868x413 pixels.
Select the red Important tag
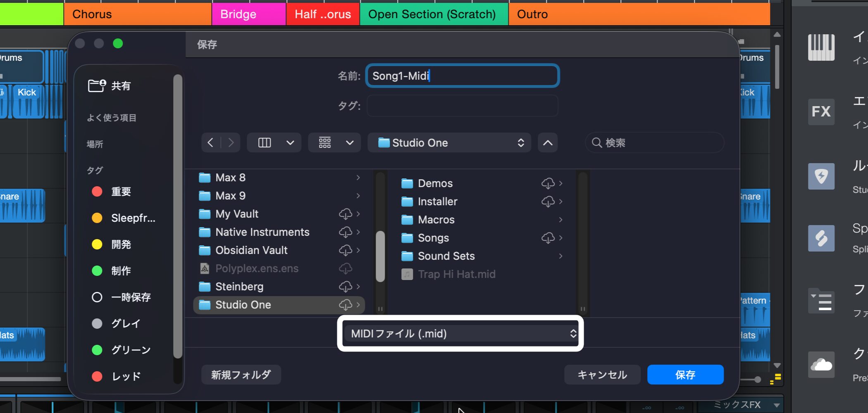pyautogui.click(x=120, y=192)
